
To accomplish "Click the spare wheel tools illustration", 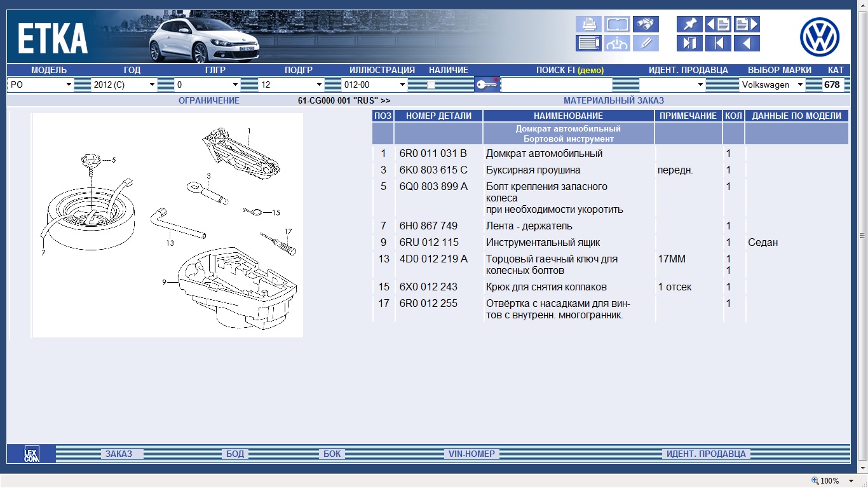I will pyautogui.click(x=168, y=225).
